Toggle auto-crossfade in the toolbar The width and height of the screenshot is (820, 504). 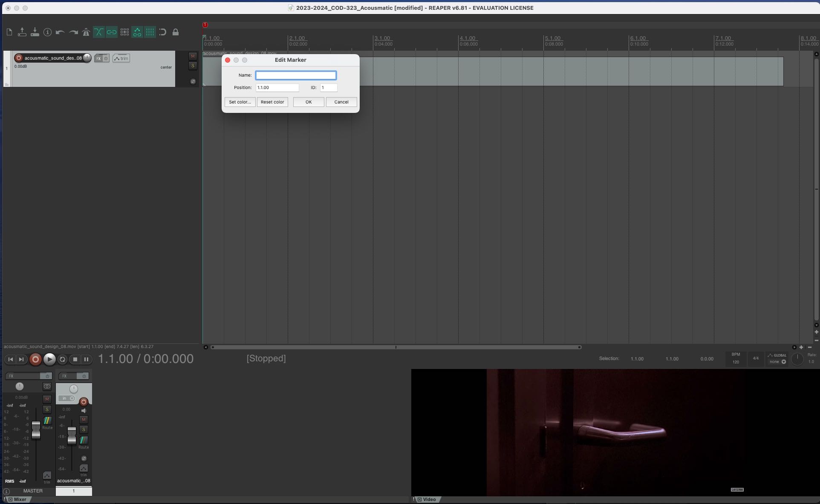point(98,32)
